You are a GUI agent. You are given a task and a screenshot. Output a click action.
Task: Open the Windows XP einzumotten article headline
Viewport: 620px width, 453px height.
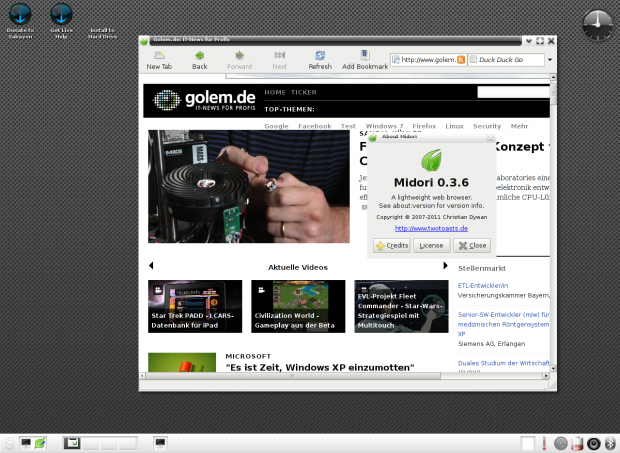click(320, 368)
